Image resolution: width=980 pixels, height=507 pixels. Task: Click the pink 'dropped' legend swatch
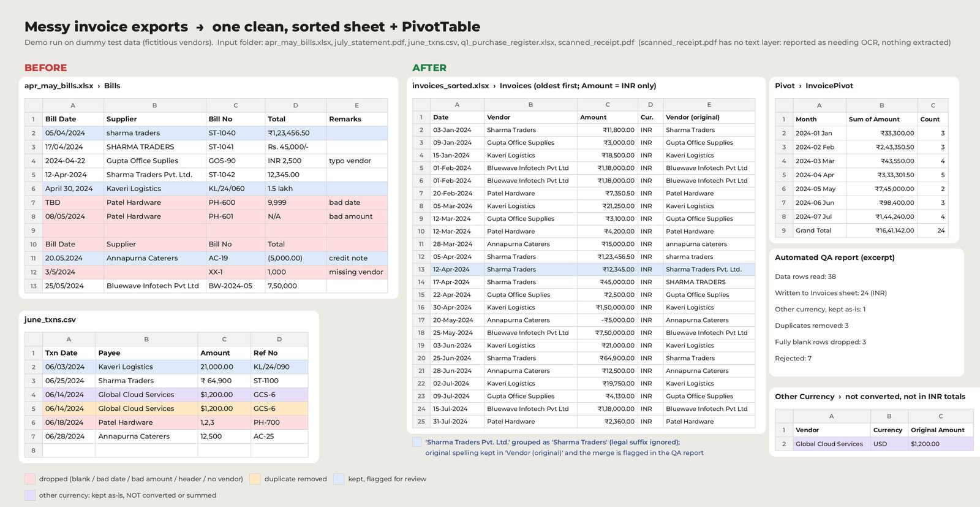(30, 479)
